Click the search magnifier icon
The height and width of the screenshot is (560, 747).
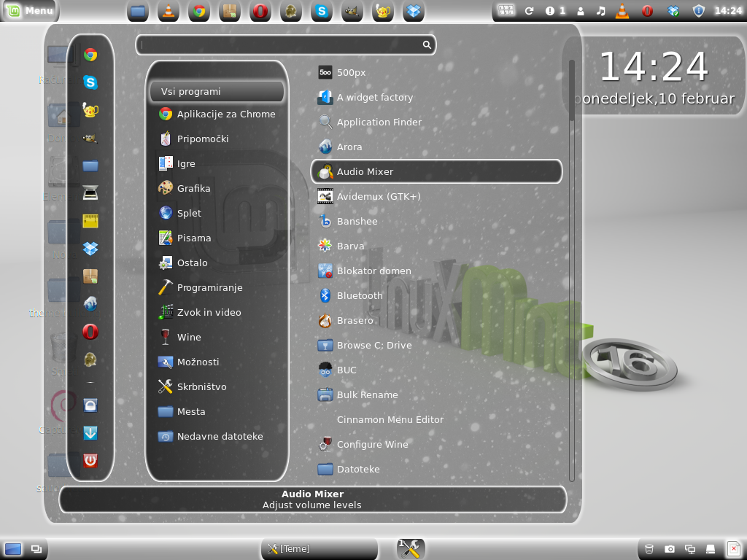click(427, 44)
